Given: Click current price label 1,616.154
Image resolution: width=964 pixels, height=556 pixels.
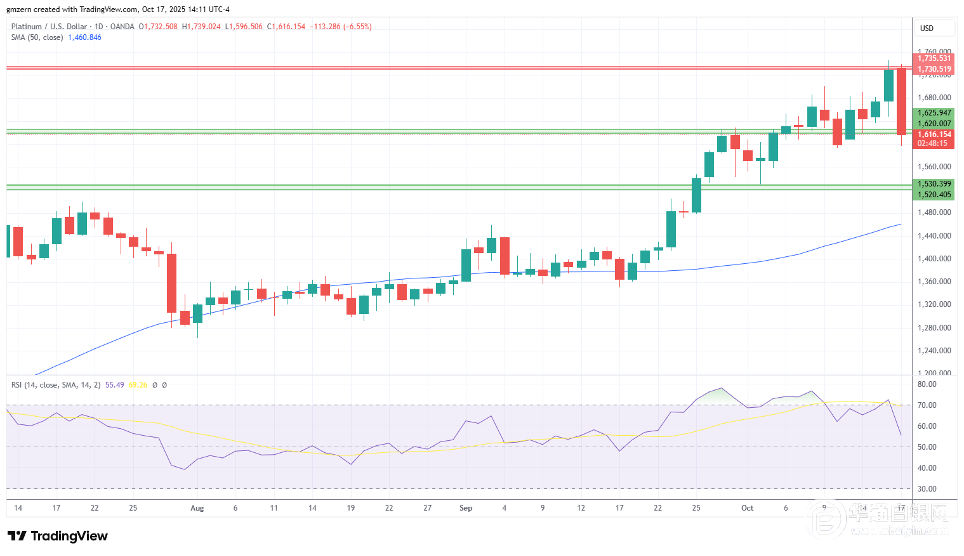Looking at the screenshot, I should 933,133.
